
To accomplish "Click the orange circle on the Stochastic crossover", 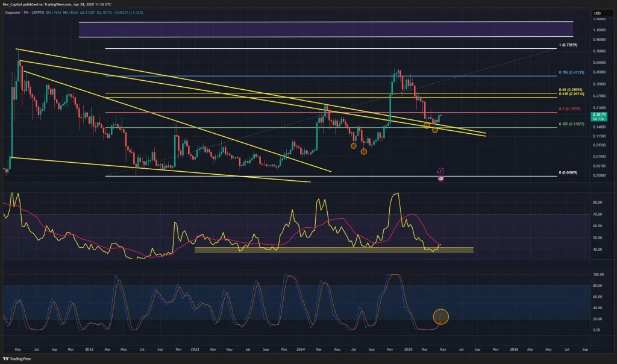I will coord(442,316).
